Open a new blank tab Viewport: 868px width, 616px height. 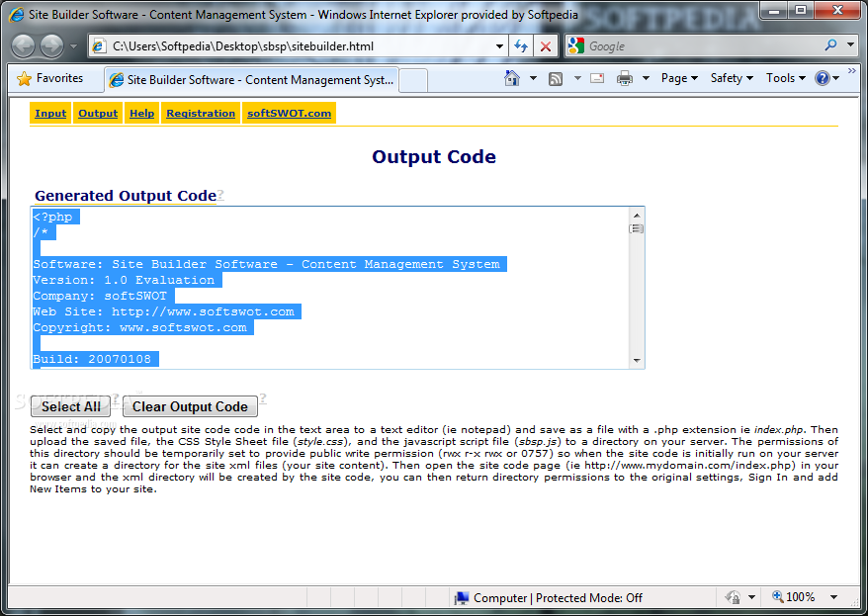click(x=413, y=80)
